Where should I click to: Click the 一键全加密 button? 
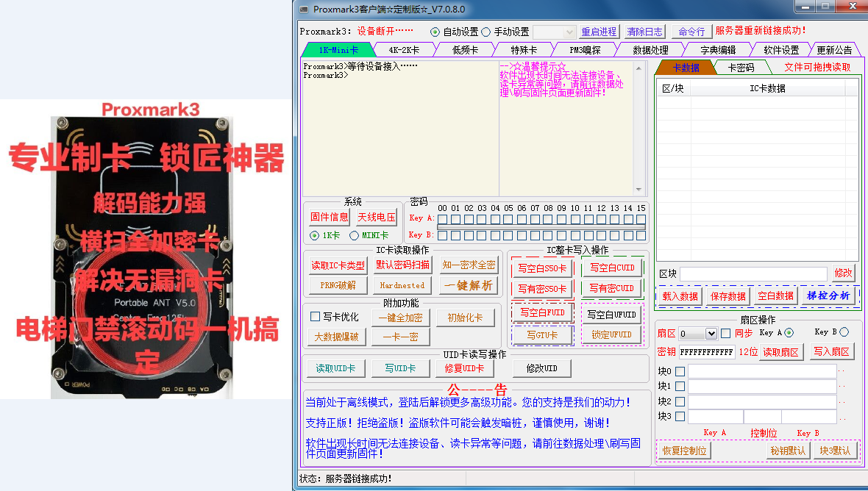click(400, 318)
